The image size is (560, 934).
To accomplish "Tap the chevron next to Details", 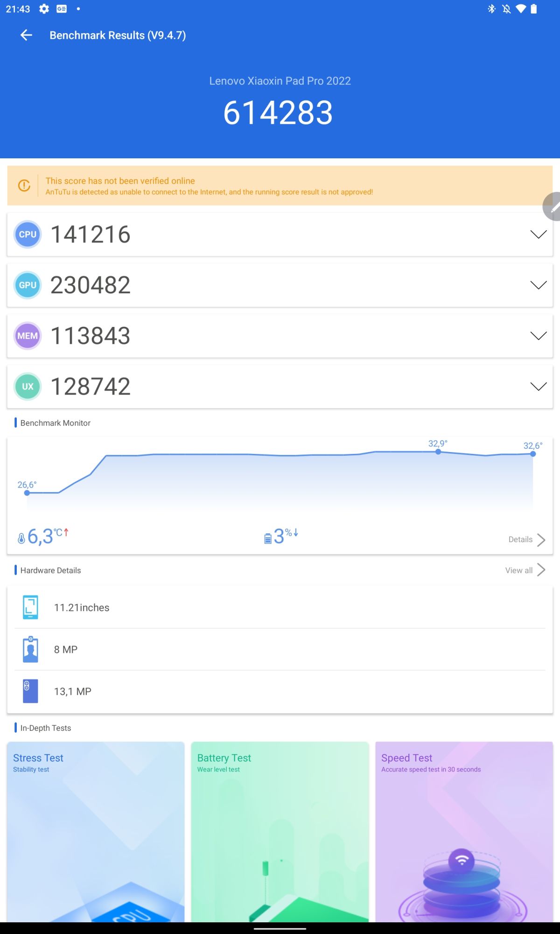I will coord(541,540).
